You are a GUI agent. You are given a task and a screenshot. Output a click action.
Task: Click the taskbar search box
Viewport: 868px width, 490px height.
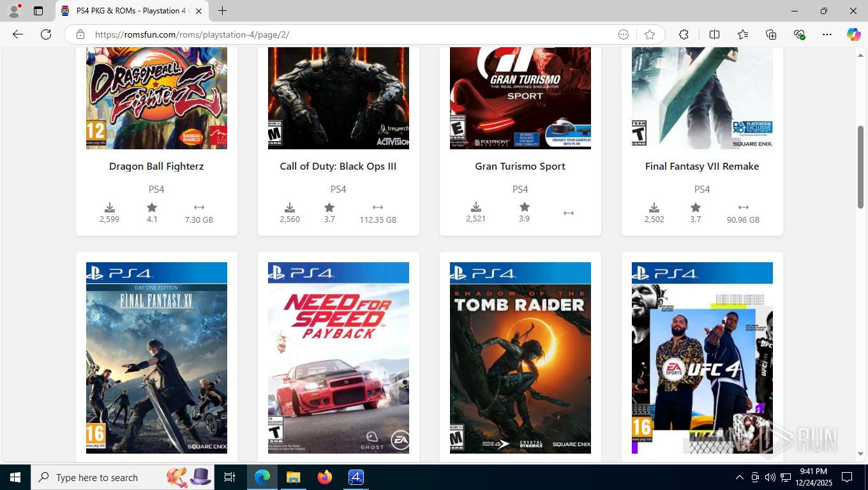coord(122,477)
